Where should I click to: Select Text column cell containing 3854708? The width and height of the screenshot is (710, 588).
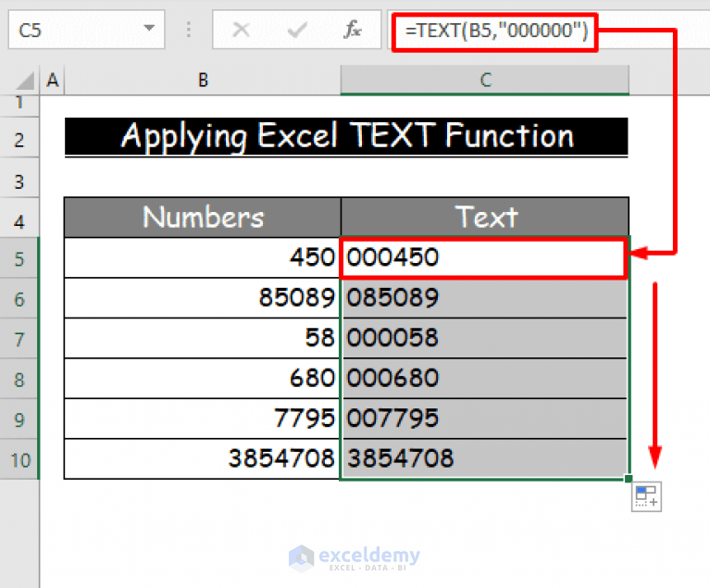484,458
